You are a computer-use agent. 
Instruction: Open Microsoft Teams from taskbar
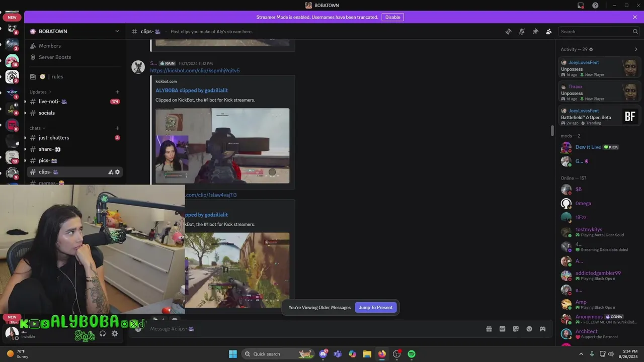tap(338, 354)
